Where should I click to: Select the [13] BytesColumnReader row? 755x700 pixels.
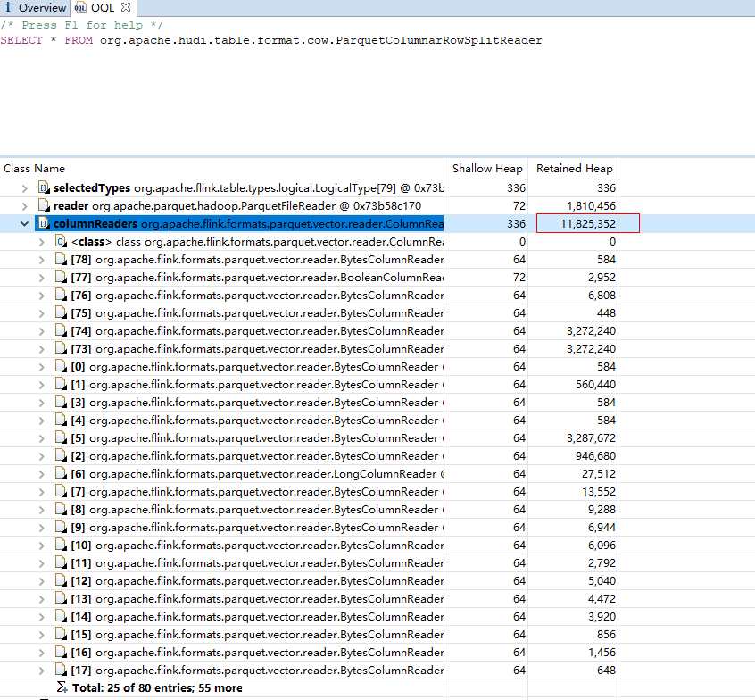tap(257, 599)
